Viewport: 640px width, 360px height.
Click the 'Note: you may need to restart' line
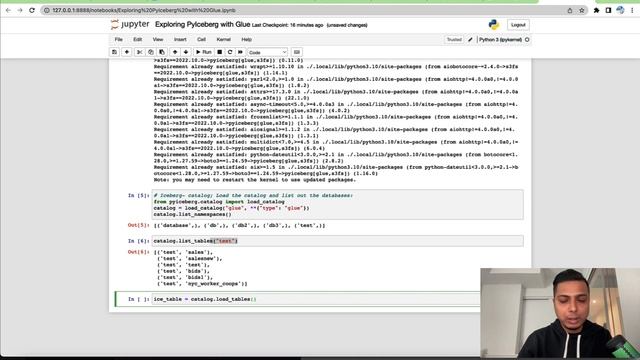[x=255, y=180]
